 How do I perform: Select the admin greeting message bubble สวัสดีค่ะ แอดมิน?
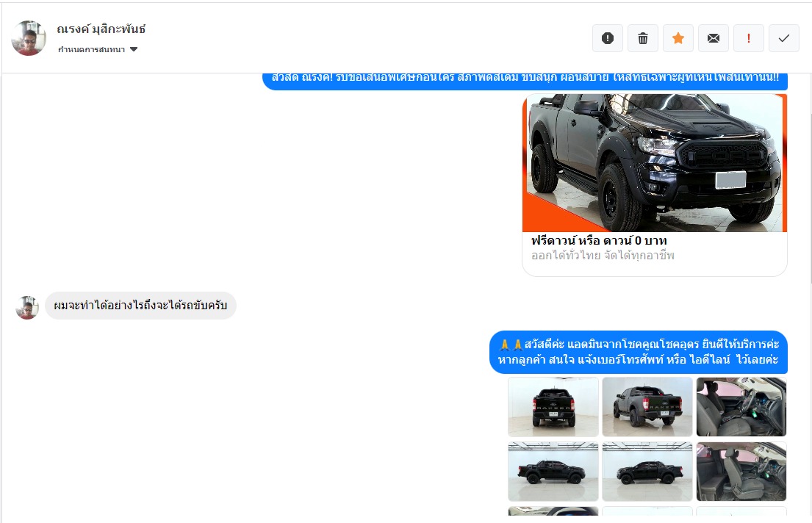point(638,352)
